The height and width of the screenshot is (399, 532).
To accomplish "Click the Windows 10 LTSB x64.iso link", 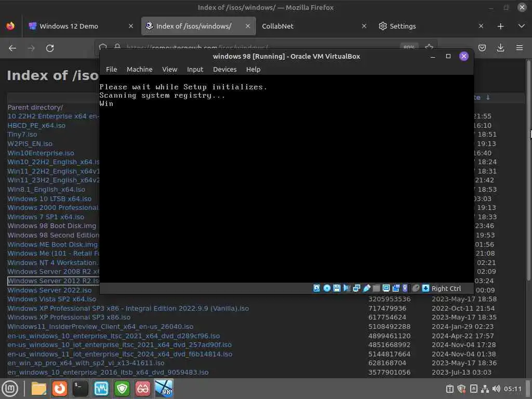I will [x=49, y=198].
